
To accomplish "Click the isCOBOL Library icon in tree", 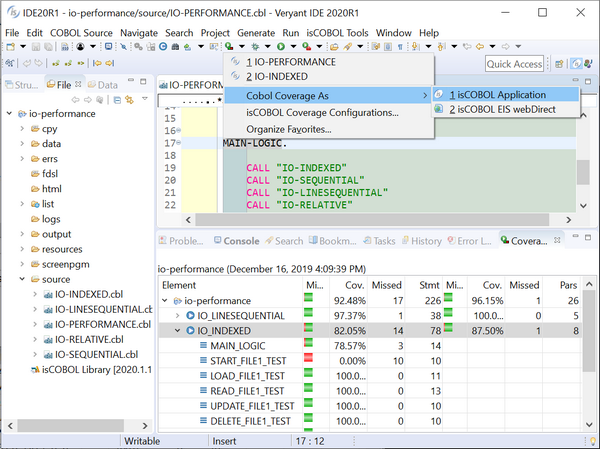I will pyautogui.click(x=33, y=369).
